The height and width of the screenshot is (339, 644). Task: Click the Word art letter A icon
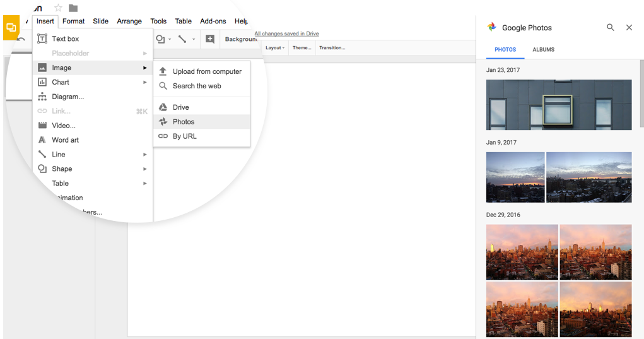coord(42,140)
